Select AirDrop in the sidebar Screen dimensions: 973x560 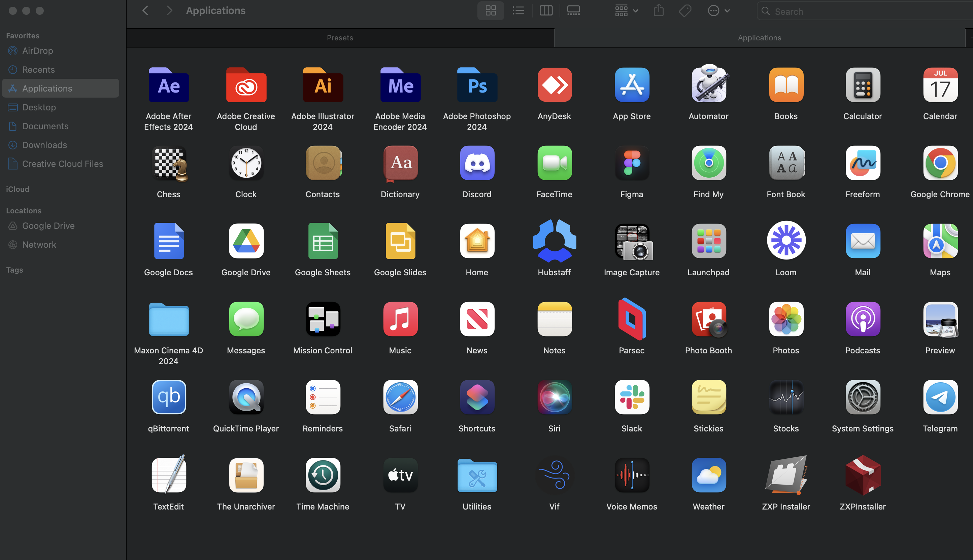[x=37, y=50]
